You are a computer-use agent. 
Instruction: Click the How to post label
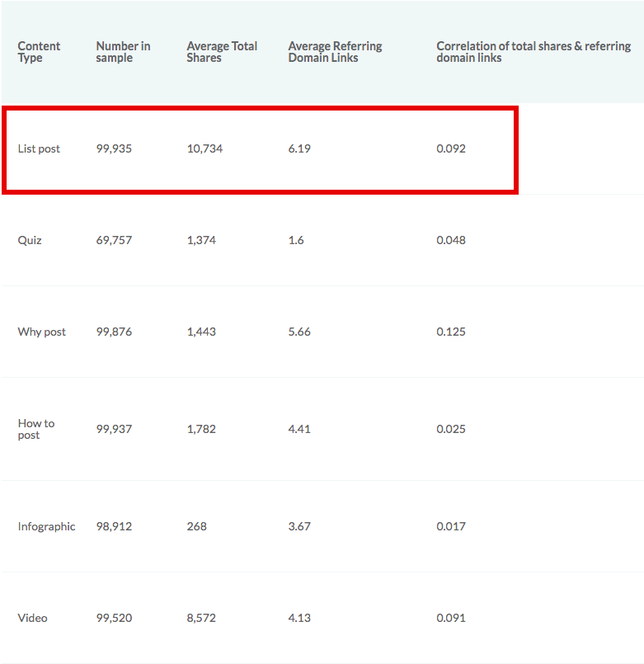click(x=36, y=429)
